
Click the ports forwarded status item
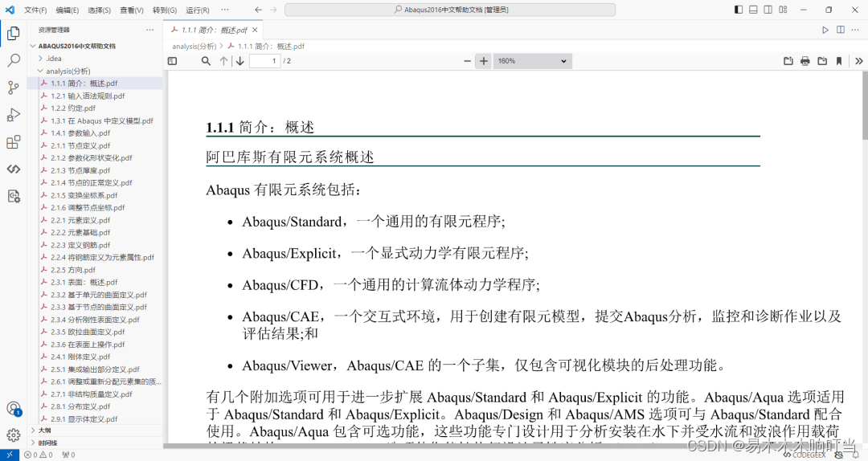pyautogui.click(x=68, y=455)
